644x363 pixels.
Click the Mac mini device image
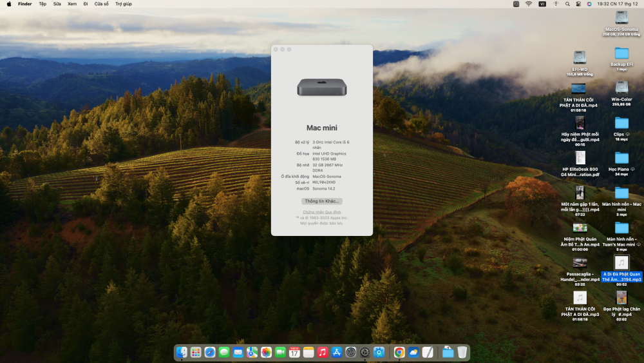click(321, 87)
